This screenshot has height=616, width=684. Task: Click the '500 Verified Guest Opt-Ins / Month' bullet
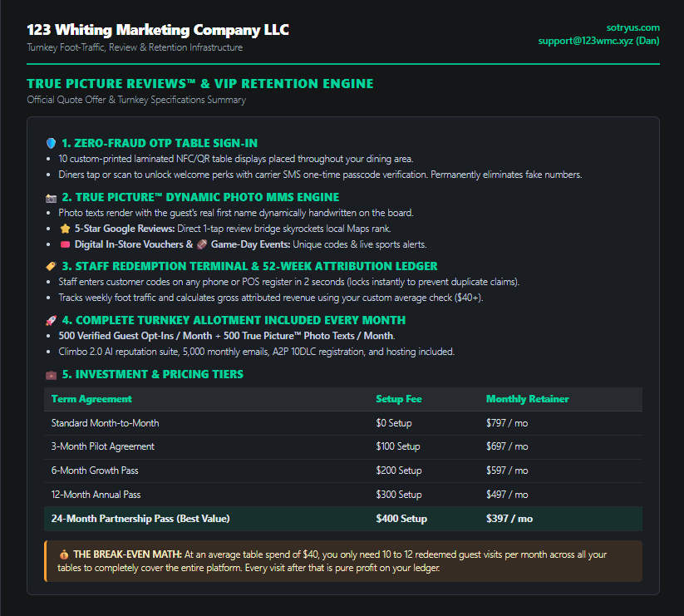227,336
